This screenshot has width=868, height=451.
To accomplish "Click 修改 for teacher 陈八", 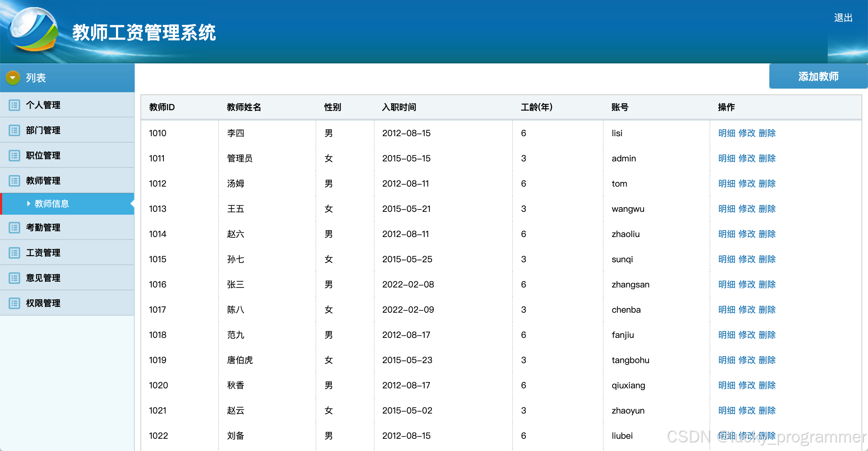I will coord(747,310).
